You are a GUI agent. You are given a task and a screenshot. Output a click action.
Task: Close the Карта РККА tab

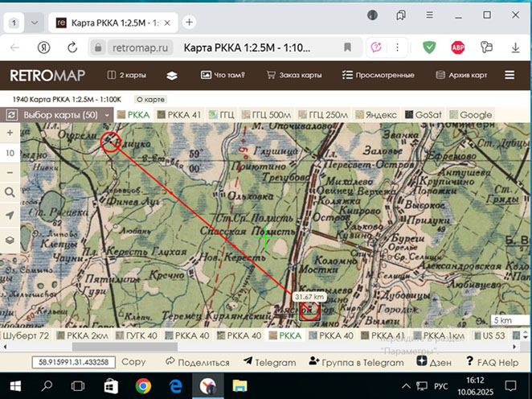tap(167, 23)
